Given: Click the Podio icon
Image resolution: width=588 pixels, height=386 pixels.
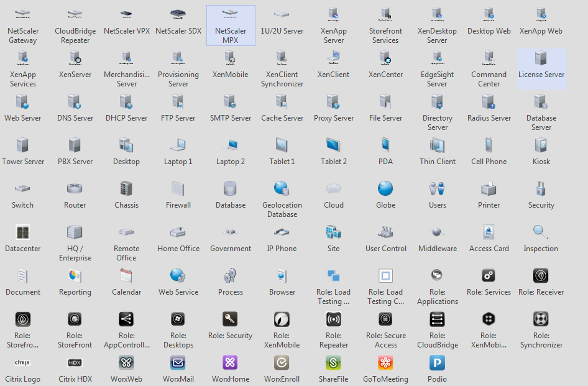Looking at the screenshot, I should pyautogui.click(x=437, y=362).
